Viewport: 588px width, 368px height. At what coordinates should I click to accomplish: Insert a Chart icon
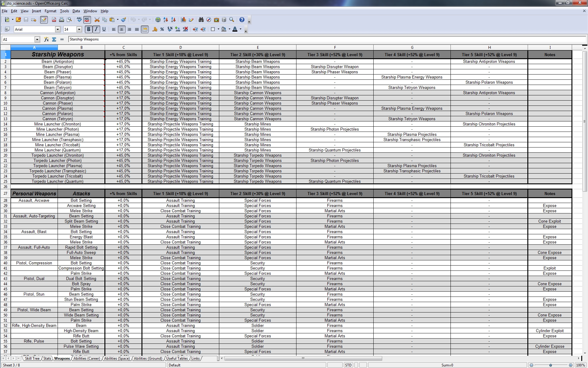pyautogui.click(x=183, y=20)
